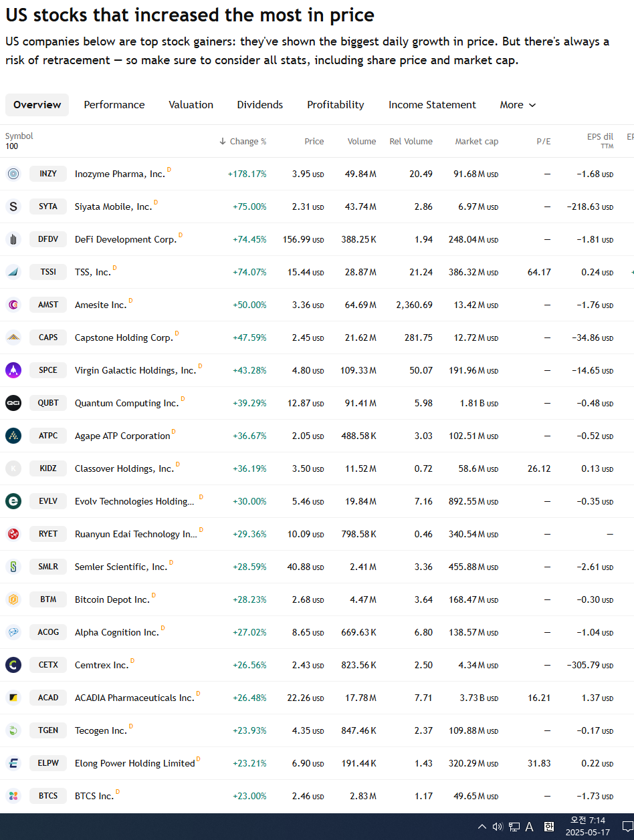
Task: Click the 1.81 B market cap value
Action: coord(480,403)
